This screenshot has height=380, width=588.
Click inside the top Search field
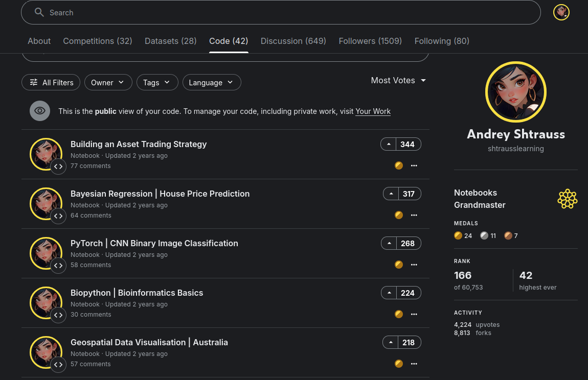[281, 12]
